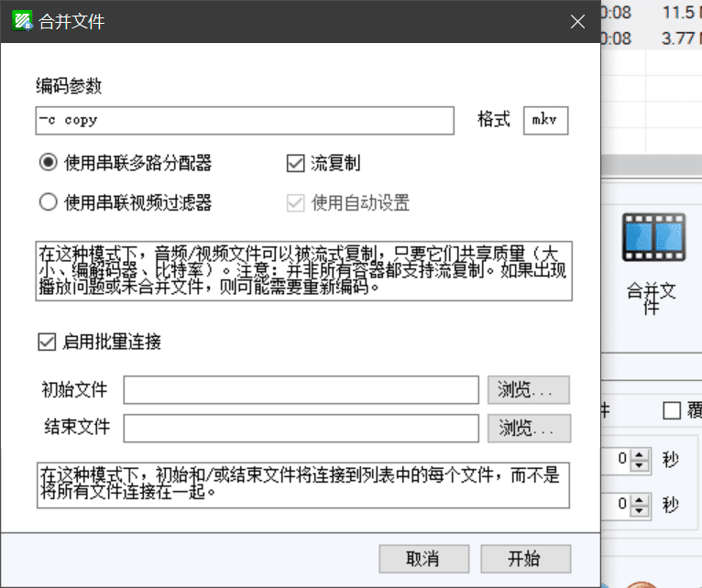
Task: Click the 格式 field showing mkv
Action: (545, 120)
